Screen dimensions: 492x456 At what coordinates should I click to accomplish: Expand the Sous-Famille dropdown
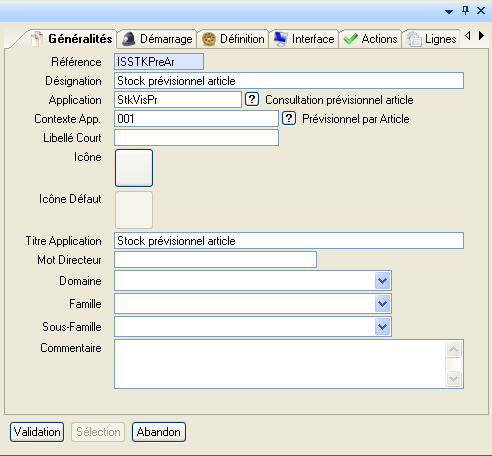[x=382, y=326]
